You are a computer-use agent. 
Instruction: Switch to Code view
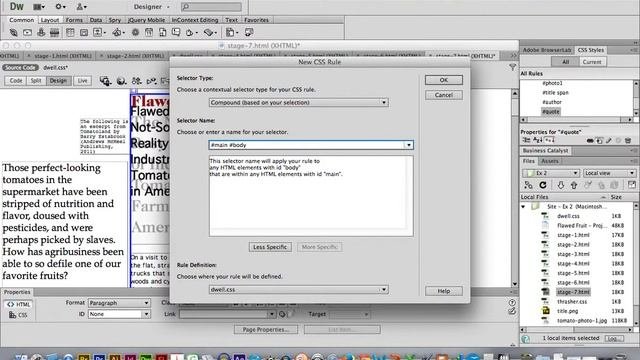coord(16,81)
